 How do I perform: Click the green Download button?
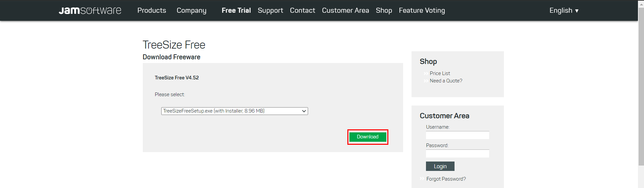[x=368, y=137]
